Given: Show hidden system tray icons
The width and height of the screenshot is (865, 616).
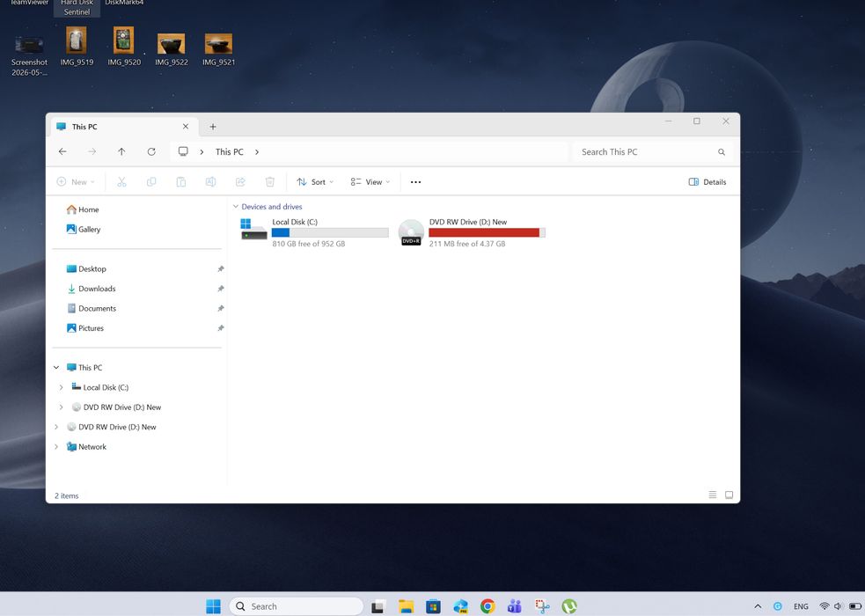Looking at the screenshot, I should (x=758, y=606).
